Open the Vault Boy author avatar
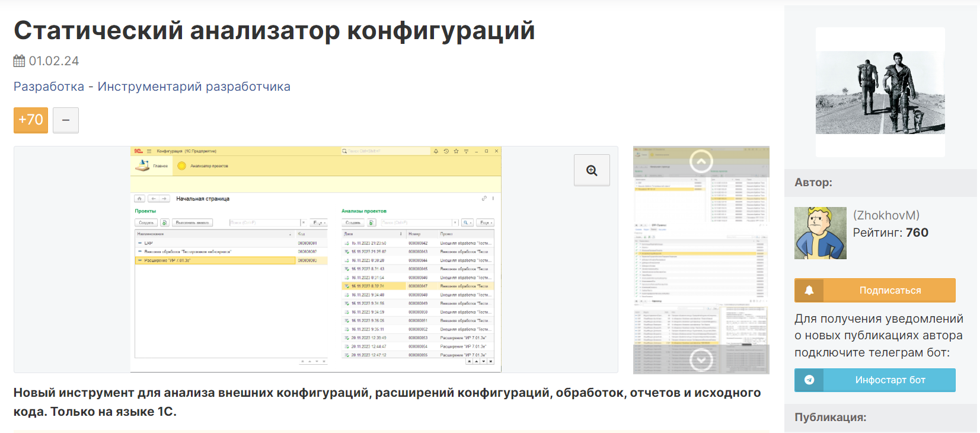The width and height of the screenshot is (980, 433). (821, 233)
